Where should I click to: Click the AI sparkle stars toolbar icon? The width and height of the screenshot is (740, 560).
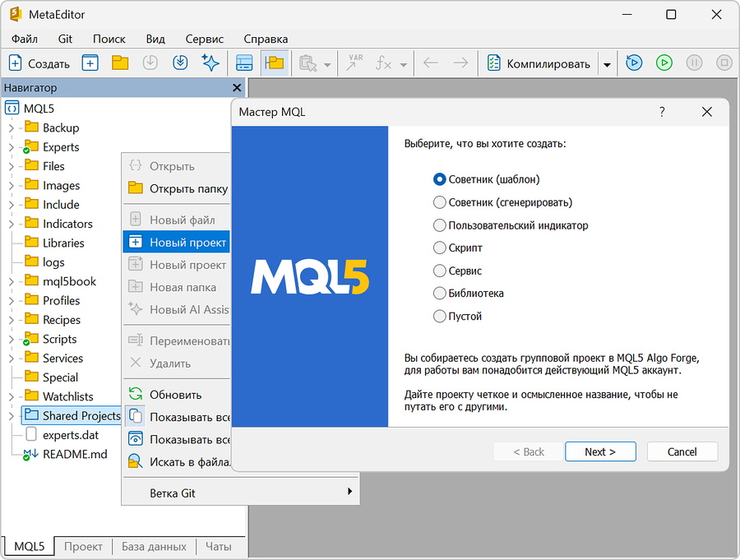click(210, 62)
